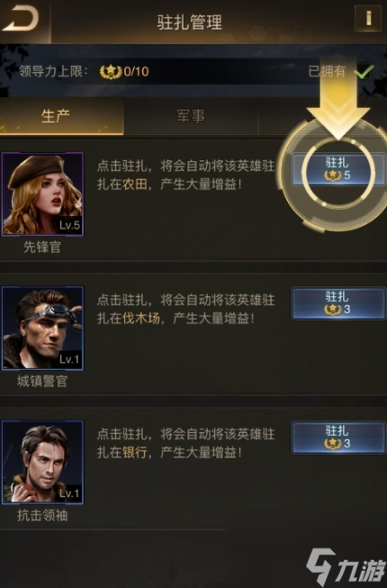
Task: Tap the 领导力上限 leadership limit label
Action: [x=53, y=71]
